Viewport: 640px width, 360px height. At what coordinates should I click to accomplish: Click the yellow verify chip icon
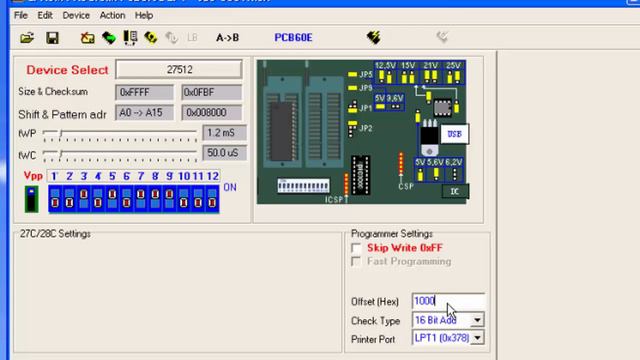(x=151, y=38)
